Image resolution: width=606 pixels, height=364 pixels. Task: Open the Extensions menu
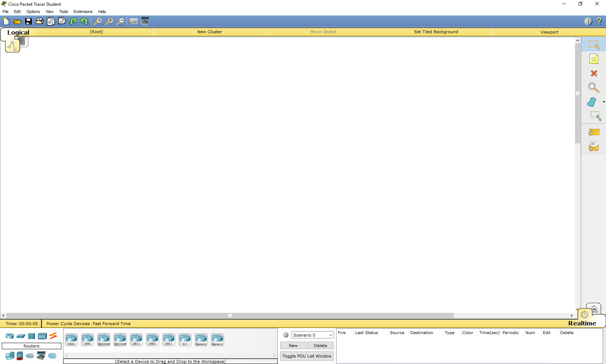pos(83,12)
